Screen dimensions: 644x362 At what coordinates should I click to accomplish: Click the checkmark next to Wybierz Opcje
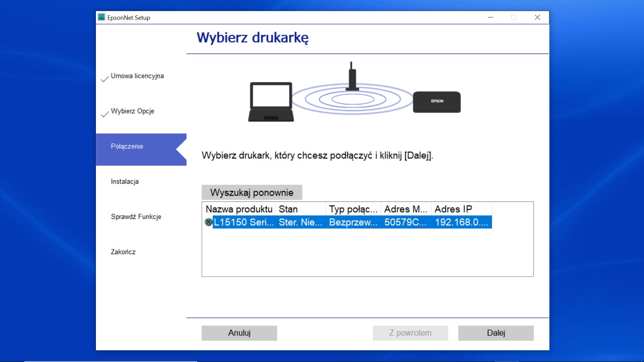point(104,115)
